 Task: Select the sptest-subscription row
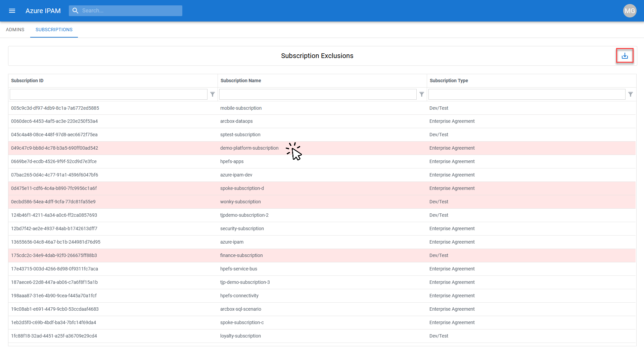point(322,135)
